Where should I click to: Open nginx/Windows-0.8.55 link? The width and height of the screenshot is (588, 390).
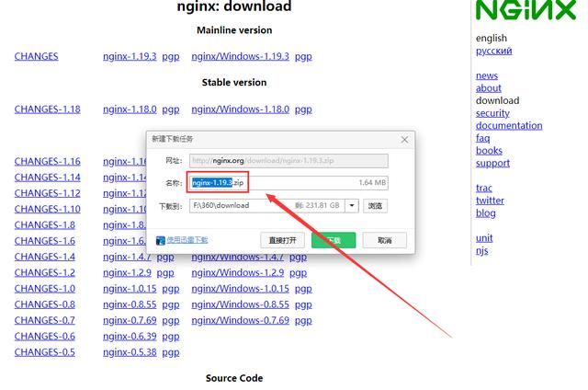241,304
